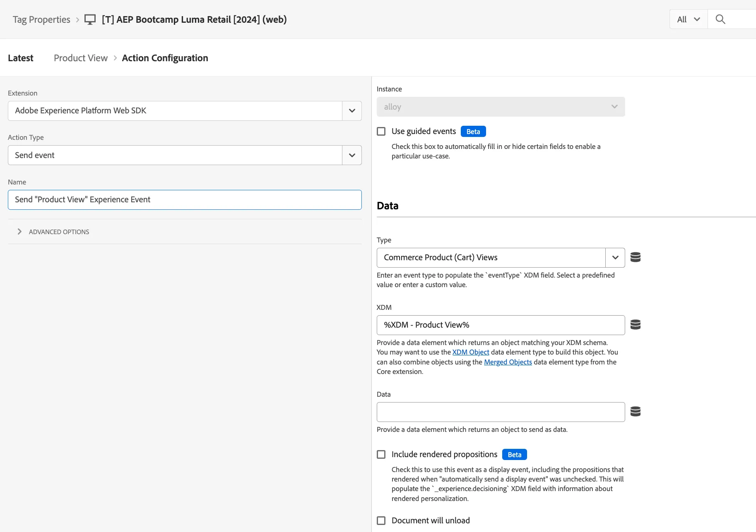Click the Action Configuration breadcrumb
This screenshot has width=756, height=532.
165,58
